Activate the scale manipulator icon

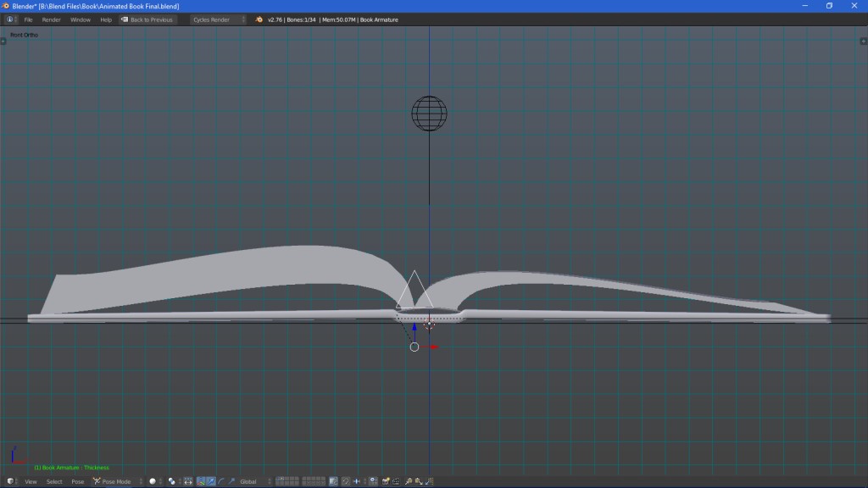tap(232, 481)
